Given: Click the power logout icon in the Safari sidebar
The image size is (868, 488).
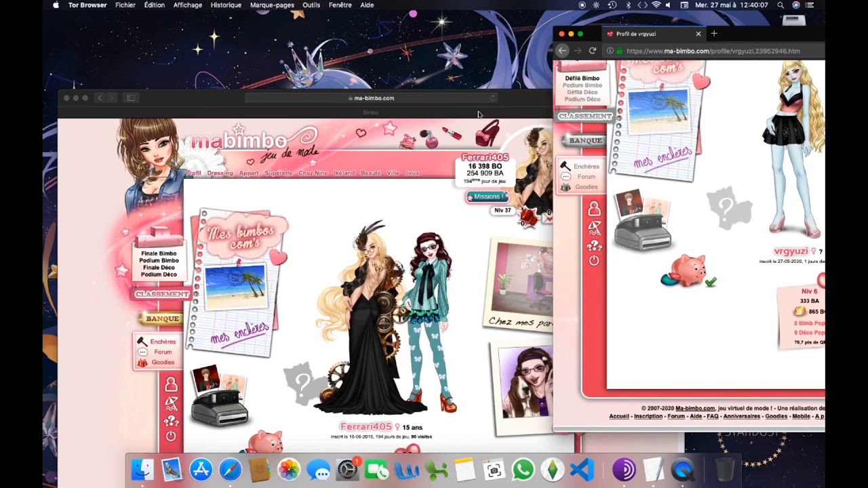Looking at the screenshot, I should click(171, 436).
